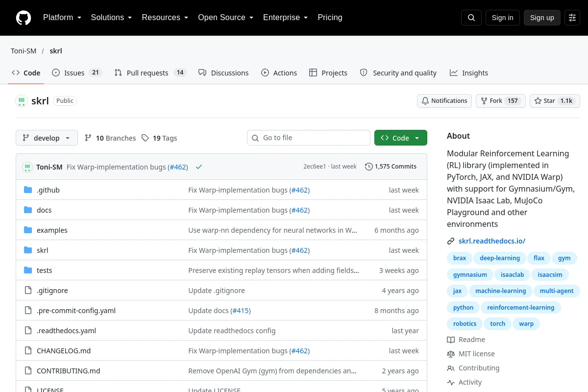Viewport: 588px width, 392px height.
Task: Click the MIT license scale icon
Action: pos(451,354)
